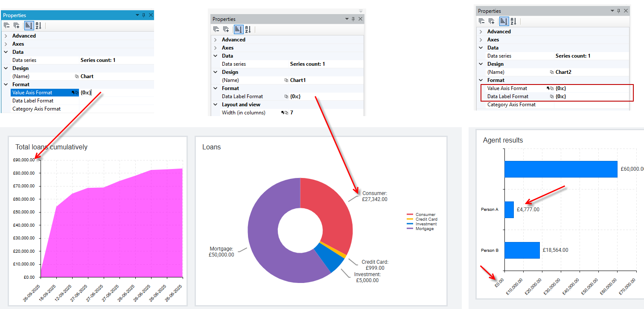Sort alphabetically in the Chart2 Properties panel
The width and height of the screenshot is (644, 309).
513,21
